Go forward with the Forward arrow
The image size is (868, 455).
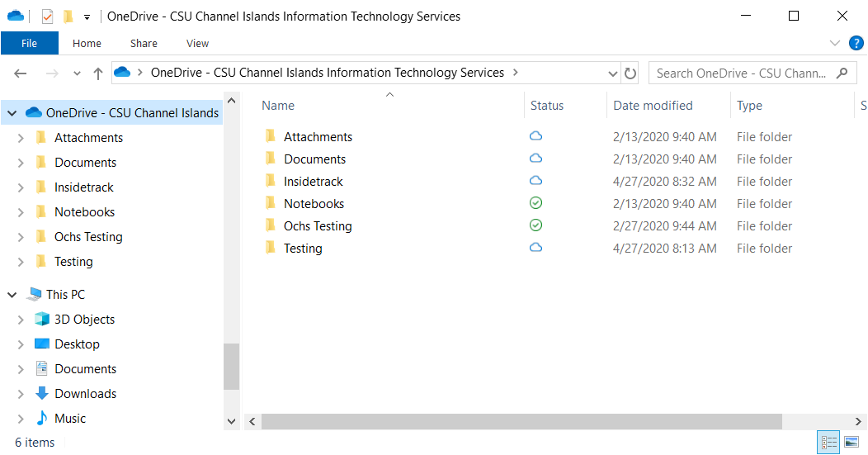click(x=52, y=73)
